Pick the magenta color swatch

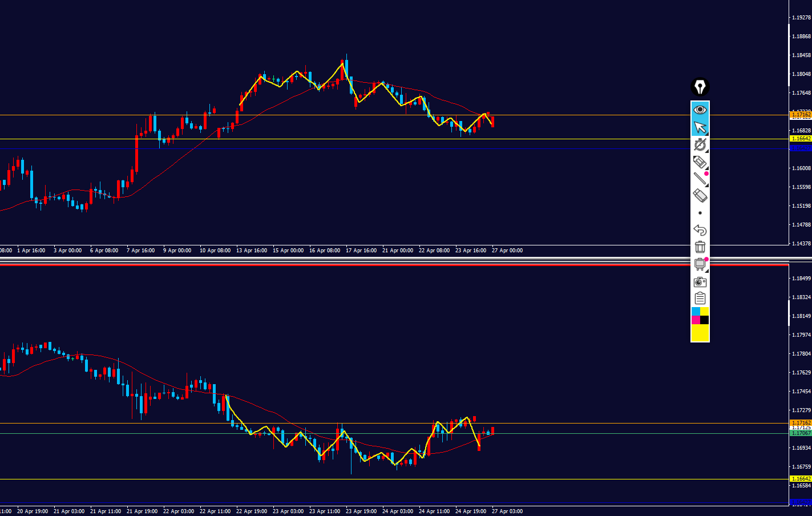696,320
